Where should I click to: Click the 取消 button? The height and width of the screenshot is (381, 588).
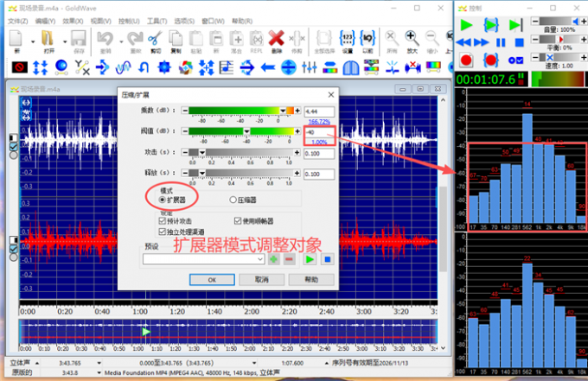pyautogui.click(x=263, y=280)
